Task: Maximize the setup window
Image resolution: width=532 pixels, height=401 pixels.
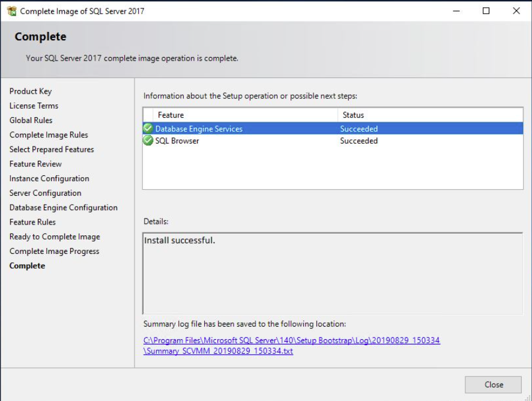Action: 486,11
